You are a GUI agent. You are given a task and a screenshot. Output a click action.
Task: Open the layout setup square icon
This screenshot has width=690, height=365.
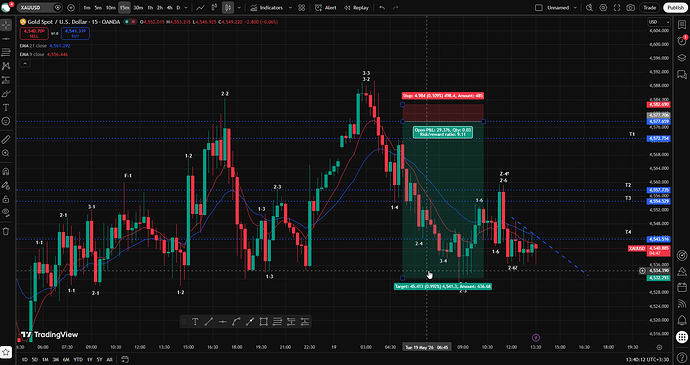tap(539, 7)
